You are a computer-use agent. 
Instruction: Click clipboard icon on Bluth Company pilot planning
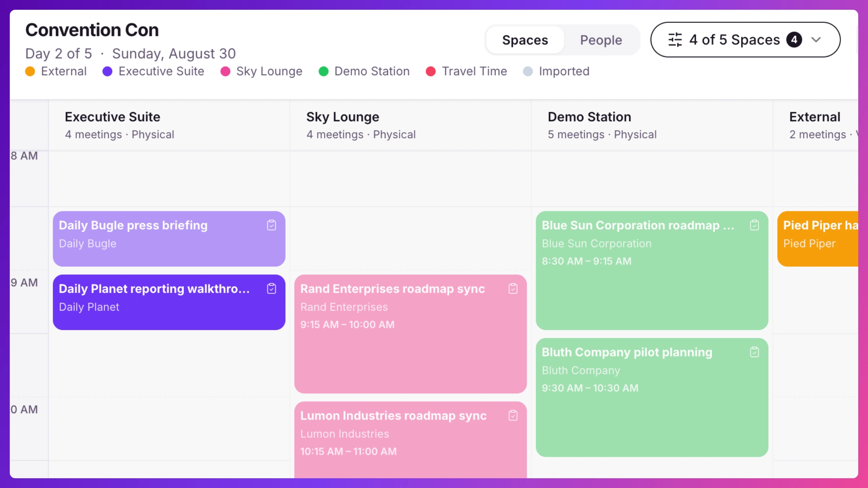coord(754,352)
